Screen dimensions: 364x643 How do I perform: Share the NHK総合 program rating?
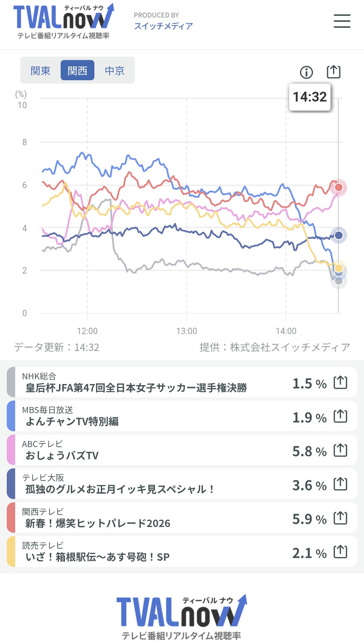[x=340, y=382]
